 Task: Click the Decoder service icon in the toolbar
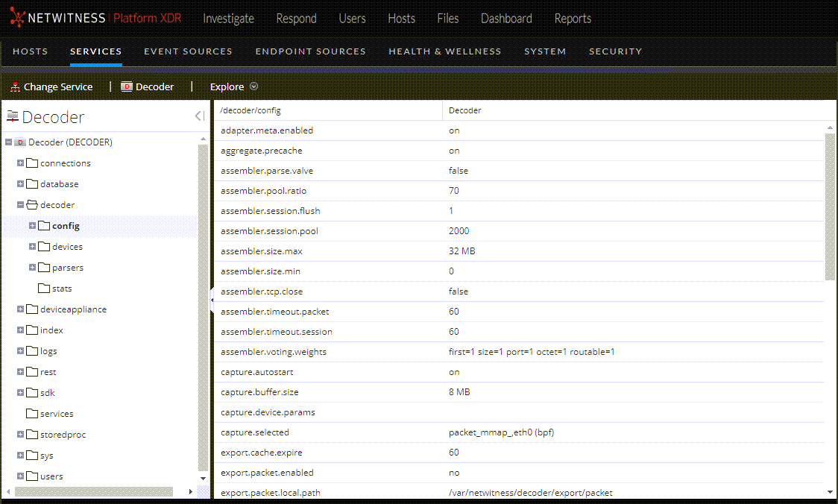(x=126, y=86)
